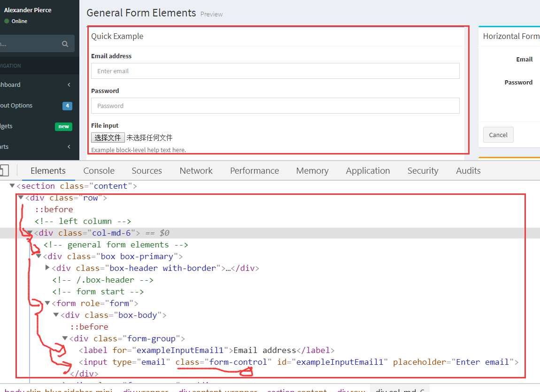Click the File input label
The width and height of the screenshot is (540, 392).
click(x=105, y=126)
